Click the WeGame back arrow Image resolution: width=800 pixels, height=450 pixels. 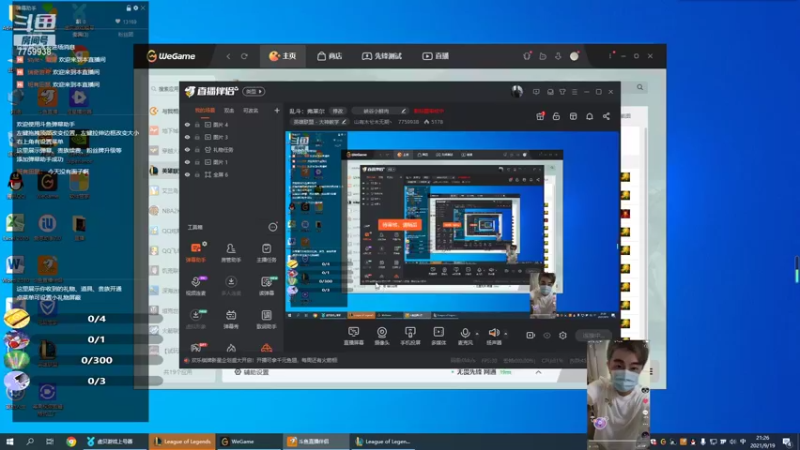(x=228, y=56)
